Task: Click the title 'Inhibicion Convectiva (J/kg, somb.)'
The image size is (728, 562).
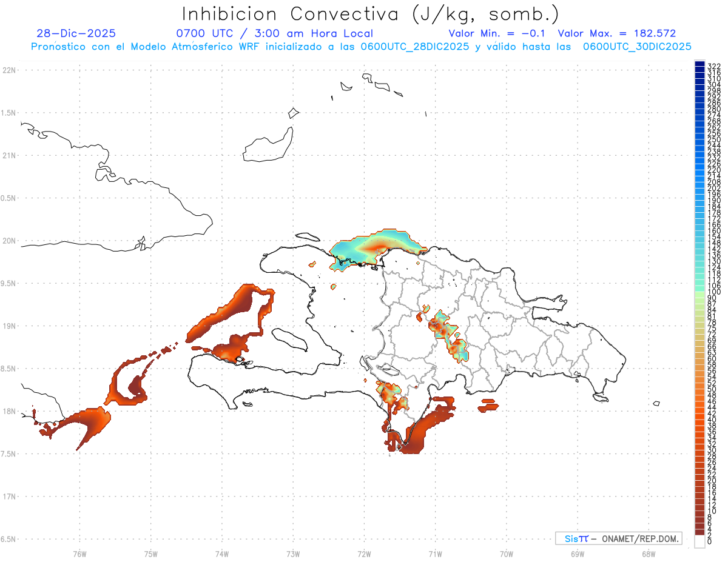Action: (371, 13)
